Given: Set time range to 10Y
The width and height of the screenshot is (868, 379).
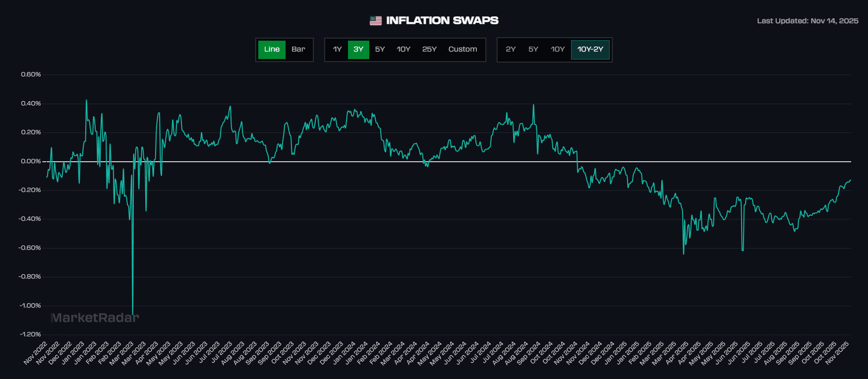Looking at the screenshot, I should click(x=404, y=50).
